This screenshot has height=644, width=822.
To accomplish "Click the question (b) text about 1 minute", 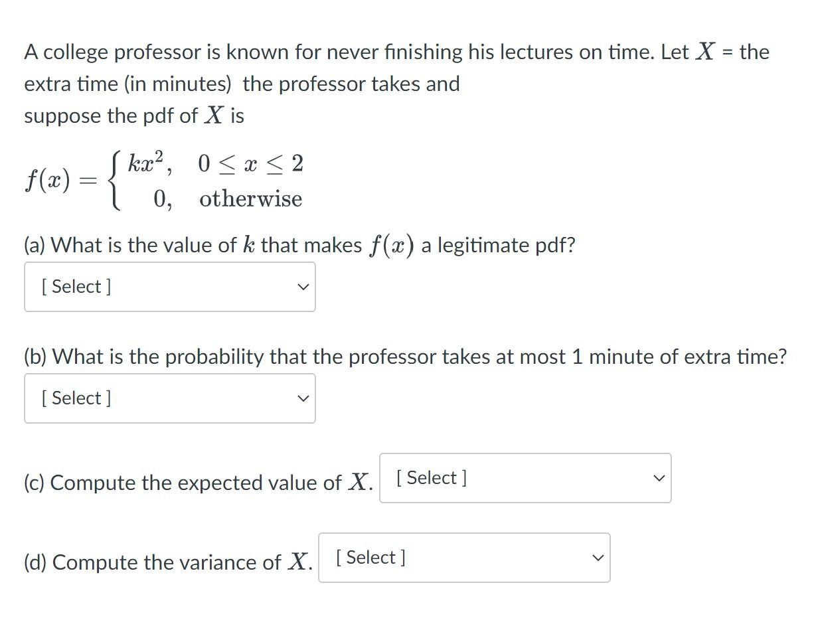I will tap(405, 357).
